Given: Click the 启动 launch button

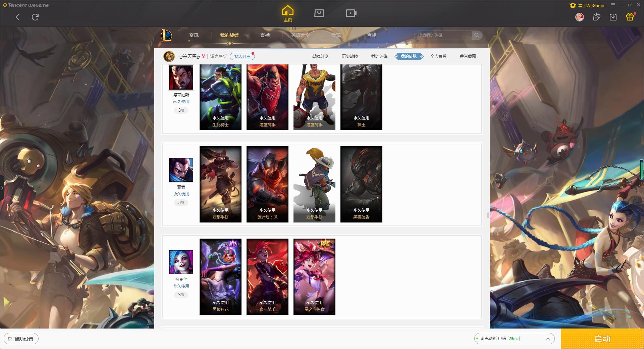Looking at the screenshot, I should (x=602, y=339).
